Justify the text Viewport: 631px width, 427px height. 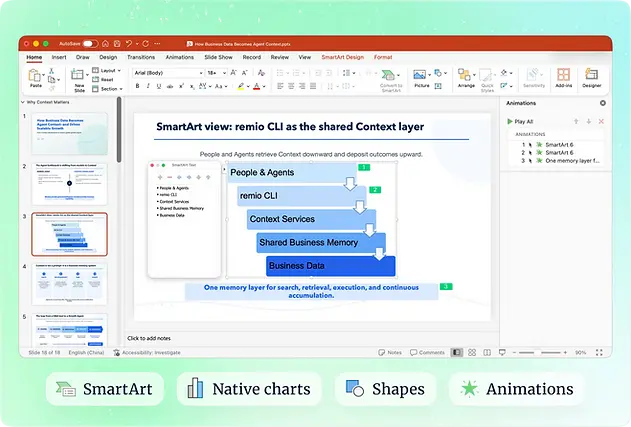(313, 86)
